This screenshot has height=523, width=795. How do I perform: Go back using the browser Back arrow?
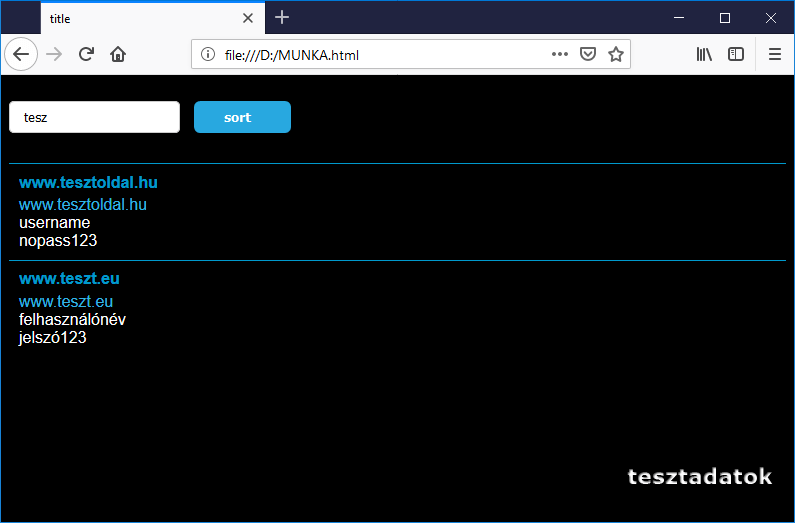tap(21, 54)
